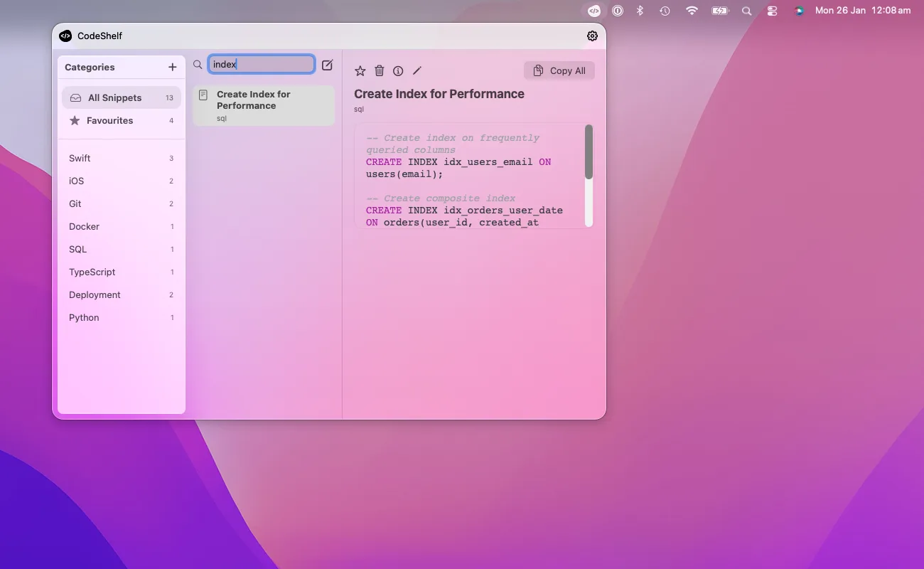View snippet details via the info icon
The height and width of the screenshot is (569, 924).
pos(398,70)
